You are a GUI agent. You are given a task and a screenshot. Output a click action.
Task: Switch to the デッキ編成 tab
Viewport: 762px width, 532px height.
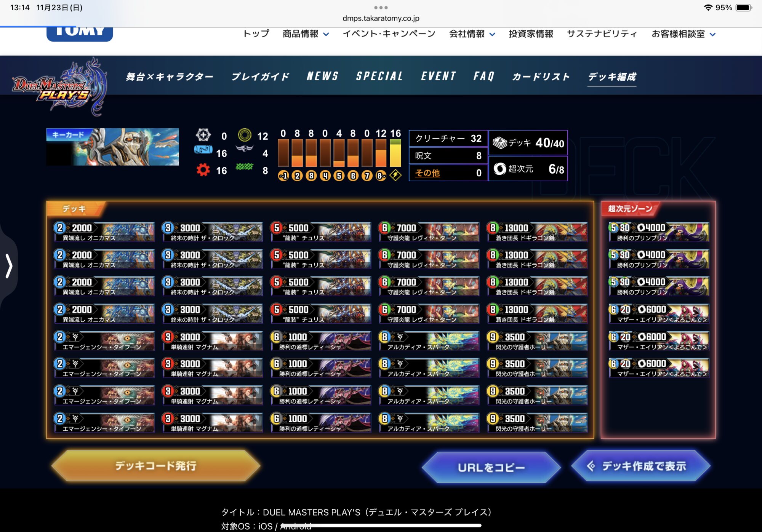coord(612,77)
